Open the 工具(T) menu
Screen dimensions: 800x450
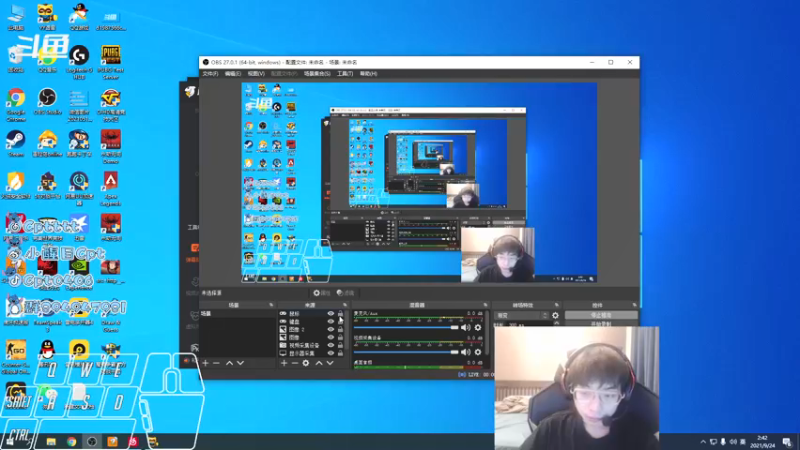345,74
